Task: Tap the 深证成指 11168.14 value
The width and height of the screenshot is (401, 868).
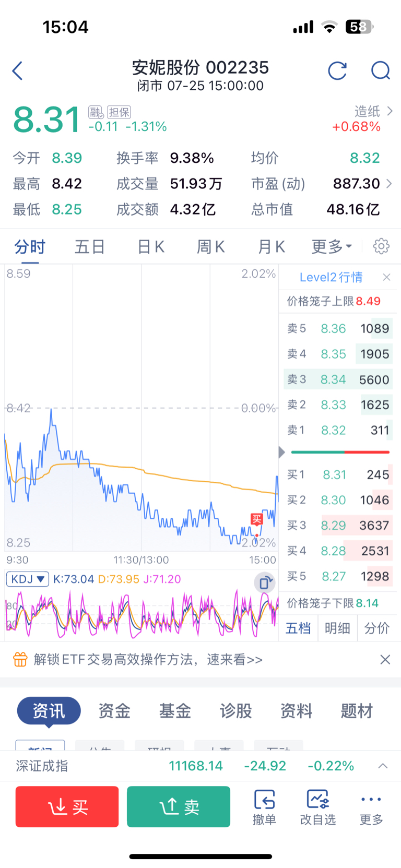Action: click(196, 766)
